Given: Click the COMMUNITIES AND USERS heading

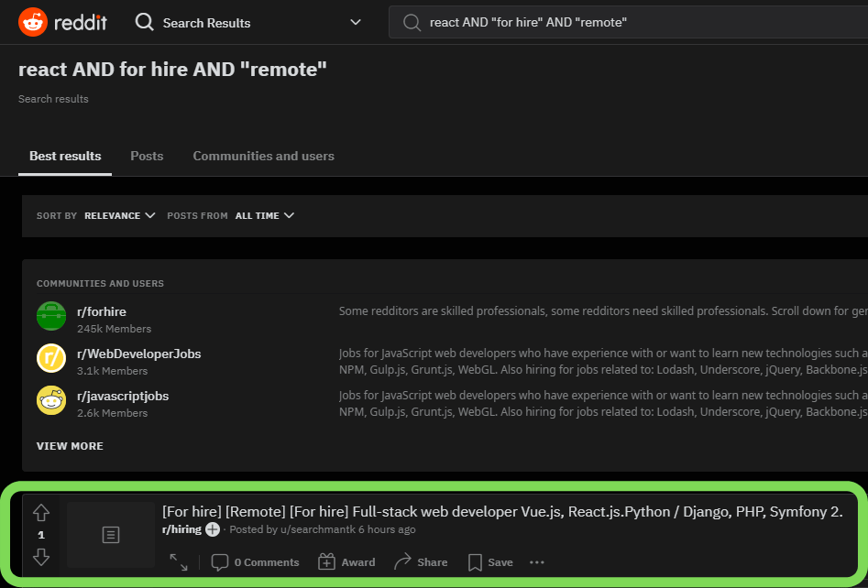Looking at the screenshot, I should (x=100, y=283).
